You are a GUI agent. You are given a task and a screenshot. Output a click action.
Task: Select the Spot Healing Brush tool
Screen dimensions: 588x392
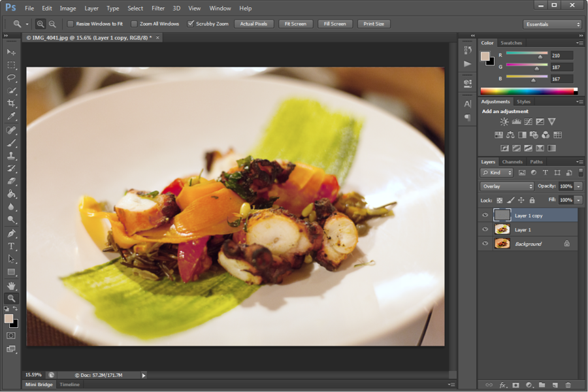pos(11,130)
